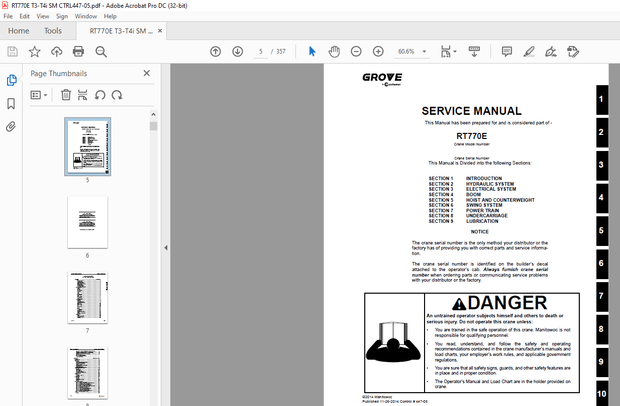Close the Page Thumbnails panel

(x=147, y=73)
